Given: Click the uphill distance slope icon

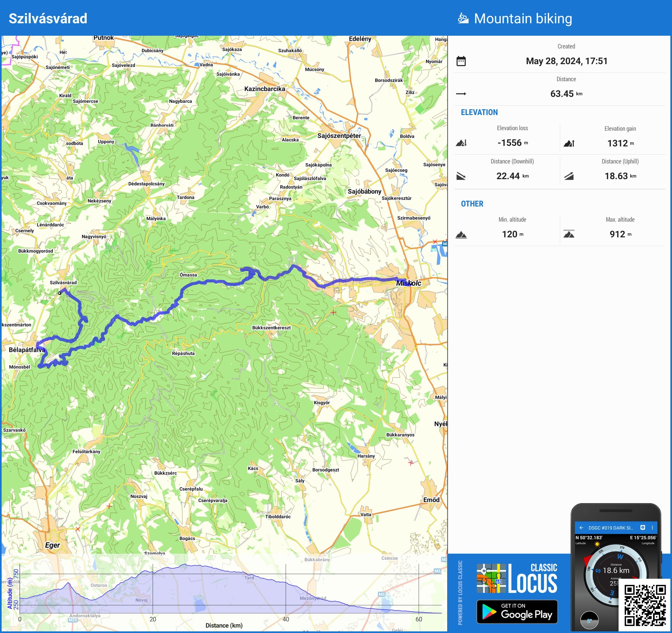Looking at the screenshot, I should pyautogui.click(x=569, y=176).
